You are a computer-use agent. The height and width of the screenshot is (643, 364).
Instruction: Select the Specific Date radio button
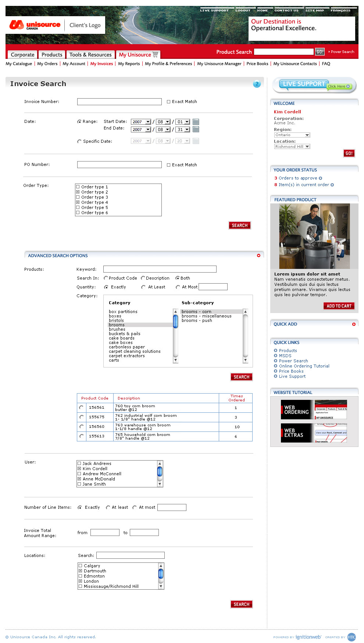click(79, 141)
